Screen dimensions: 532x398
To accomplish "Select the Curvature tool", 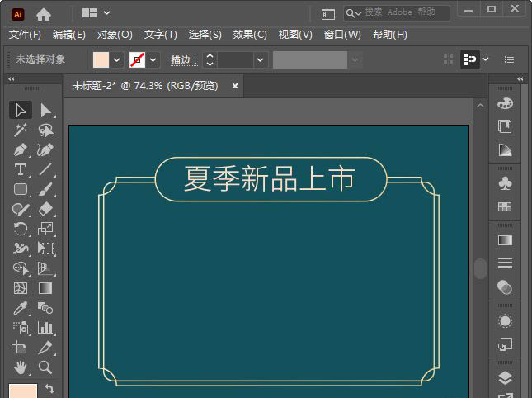I will pos(46,149).
